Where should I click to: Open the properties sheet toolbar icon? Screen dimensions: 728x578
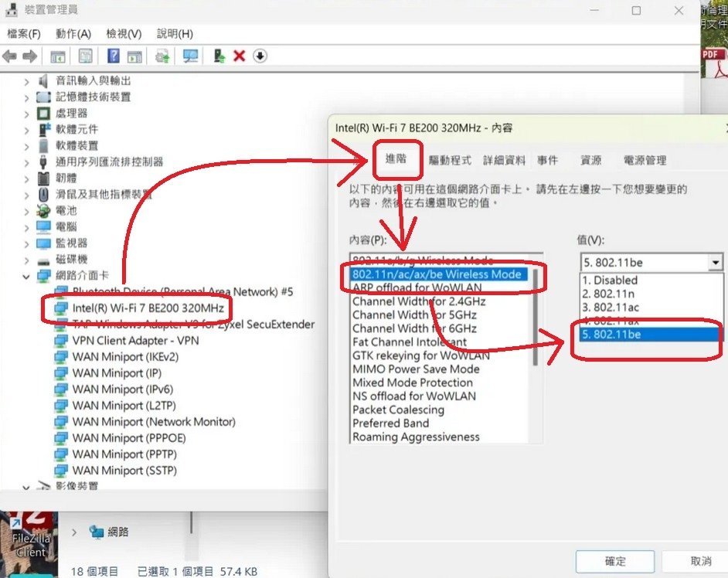tap(86, 56)
